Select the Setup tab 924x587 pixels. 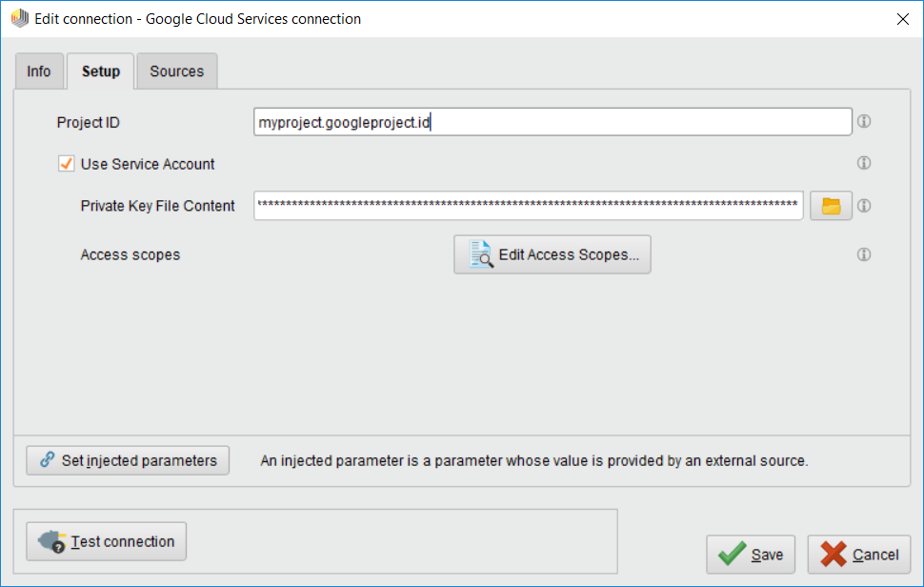[x=99, y=71]
